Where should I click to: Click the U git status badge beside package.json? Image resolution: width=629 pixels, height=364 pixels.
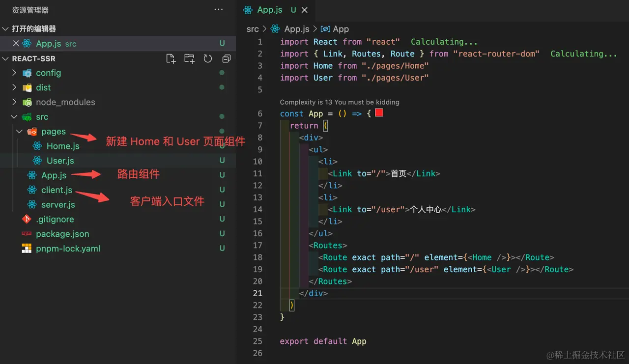[222, 234]
